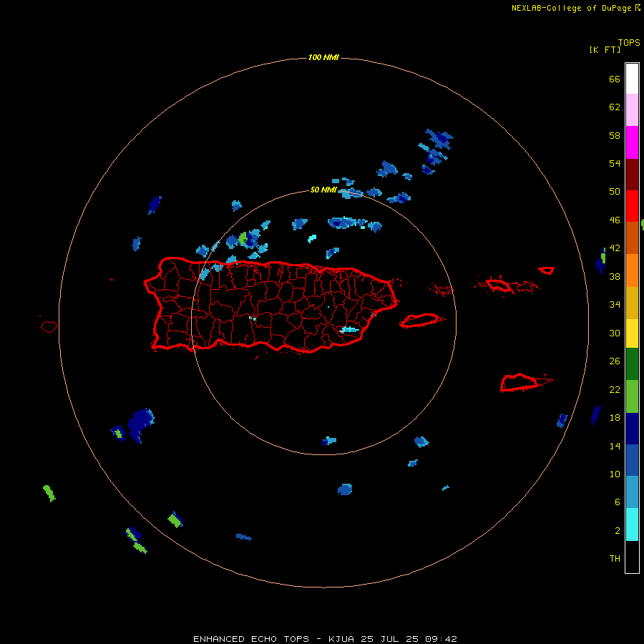Screen dimensions: 644x644
Task: Click the legend value '18'
Action: pyautogui.click(x=615, y=418)
